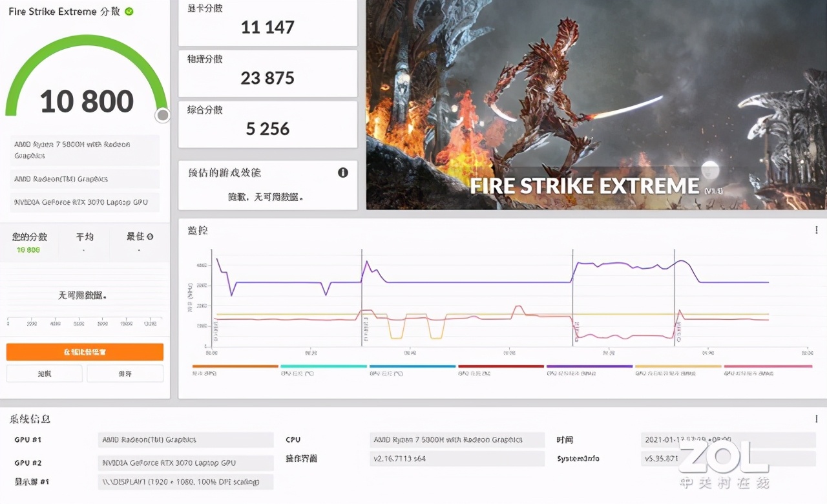The height and width of the screenshot is (504, 827).
Task: Toggle the dark red GPU load legend line
Action: click(501, 366)
